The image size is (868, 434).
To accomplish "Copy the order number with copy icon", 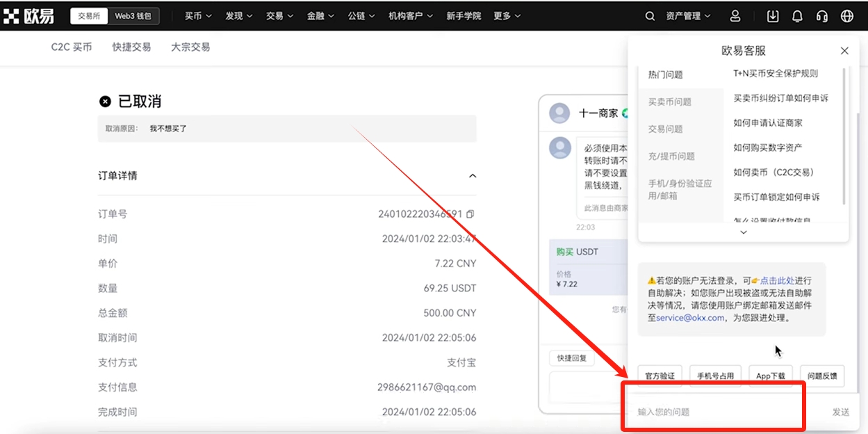I will click(470, 214).
